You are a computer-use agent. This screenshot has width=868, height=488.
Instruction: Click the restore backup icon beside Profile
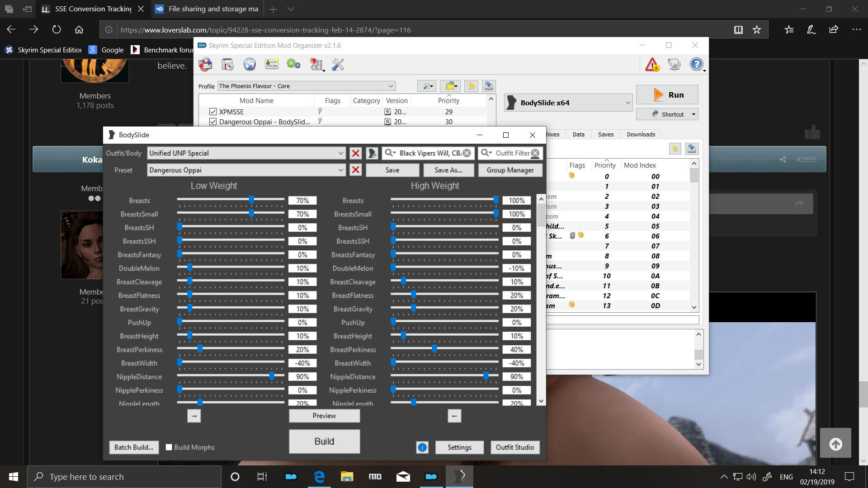click(x=471, y=86)
